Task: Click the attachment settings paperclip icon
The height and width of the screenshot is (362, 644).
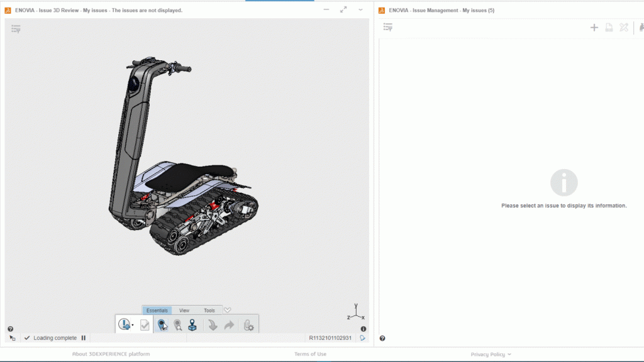Action: [248, 325]
